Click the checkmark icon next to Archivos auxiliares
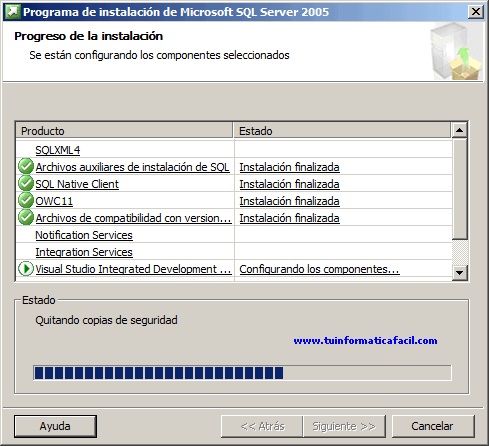The width and height of the screenshot is (489, 446). 26,166
